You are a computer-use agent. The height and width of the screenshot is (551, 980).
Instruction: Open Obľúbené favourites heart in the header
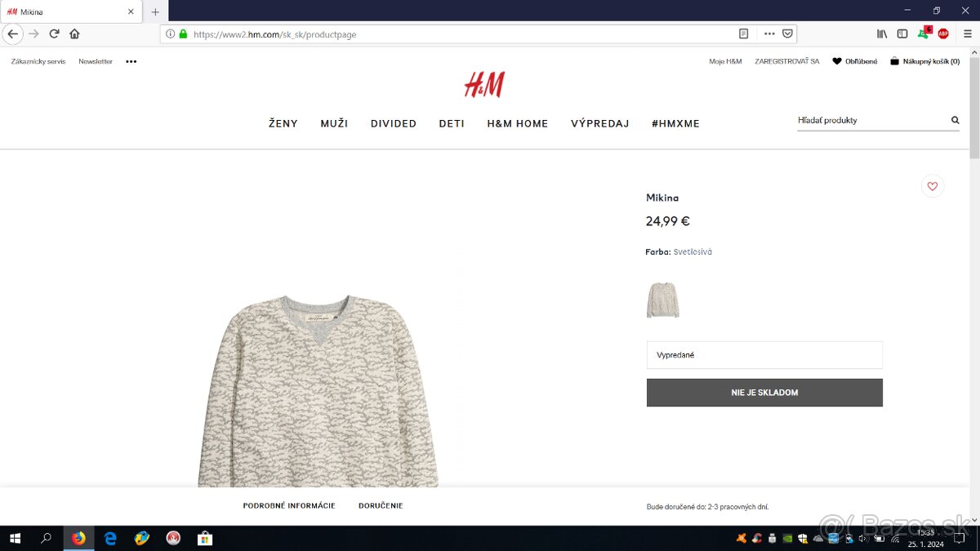854,61
